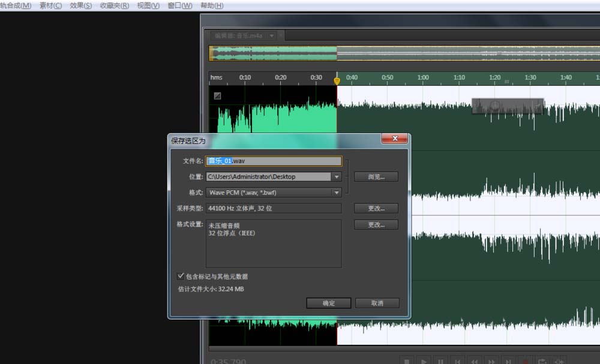Click the file name input field

[x=274, y=161]
